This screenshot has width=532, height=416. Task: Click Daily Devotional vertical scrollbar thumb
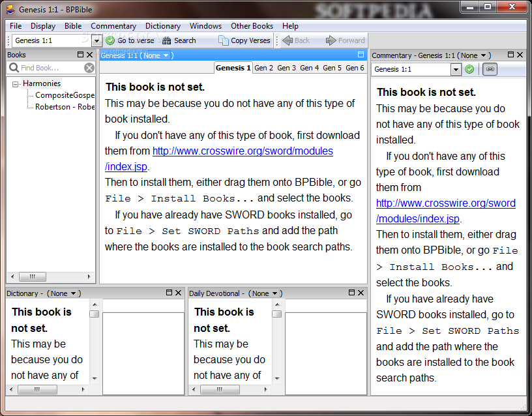(x=277, y=314)
